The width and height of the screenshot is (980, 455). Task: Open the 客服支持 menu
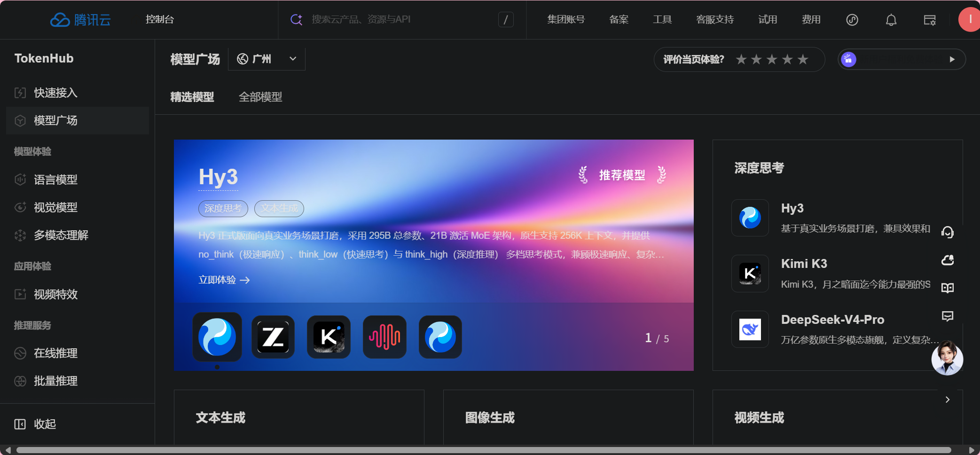tap(715, 20)
